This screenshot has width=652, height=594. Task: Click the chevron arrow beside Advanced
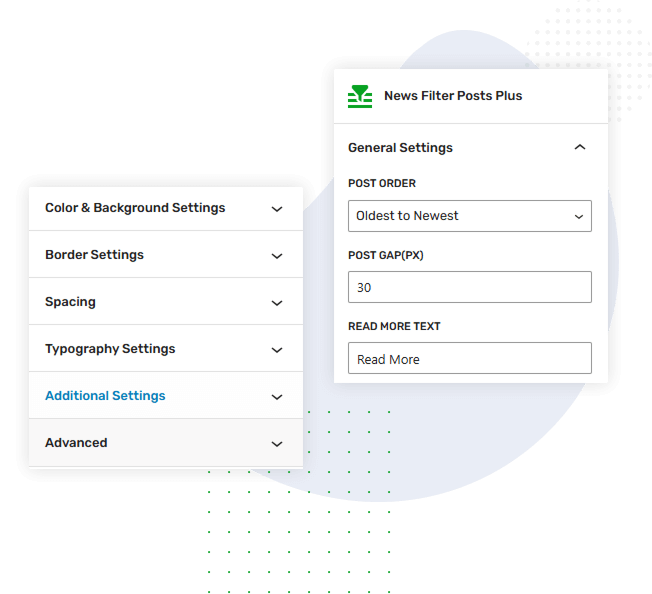coord(277,444)
